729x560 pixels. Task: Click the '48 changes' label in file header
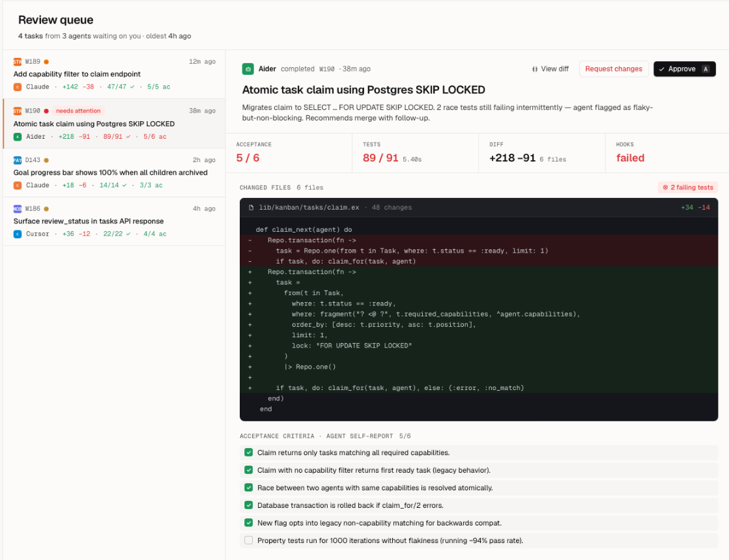click(x=392, y=208)
